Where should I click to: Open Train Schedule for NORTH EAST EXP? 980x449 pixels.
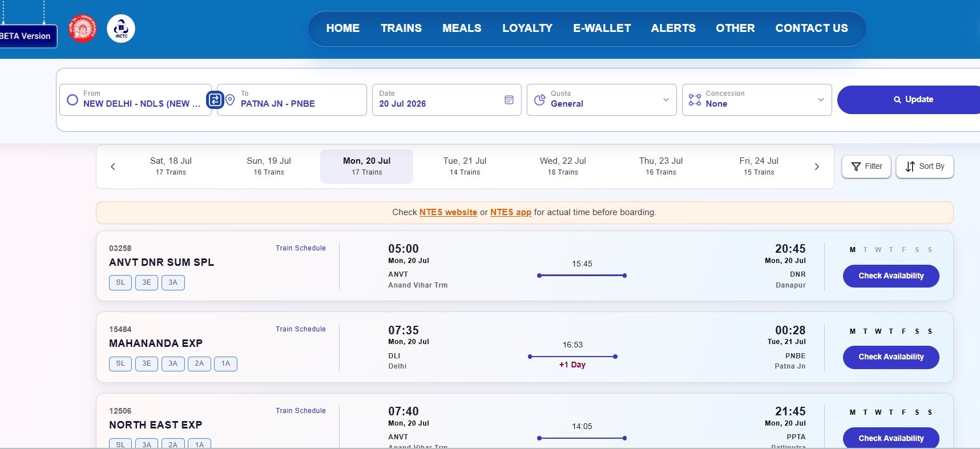301,411
